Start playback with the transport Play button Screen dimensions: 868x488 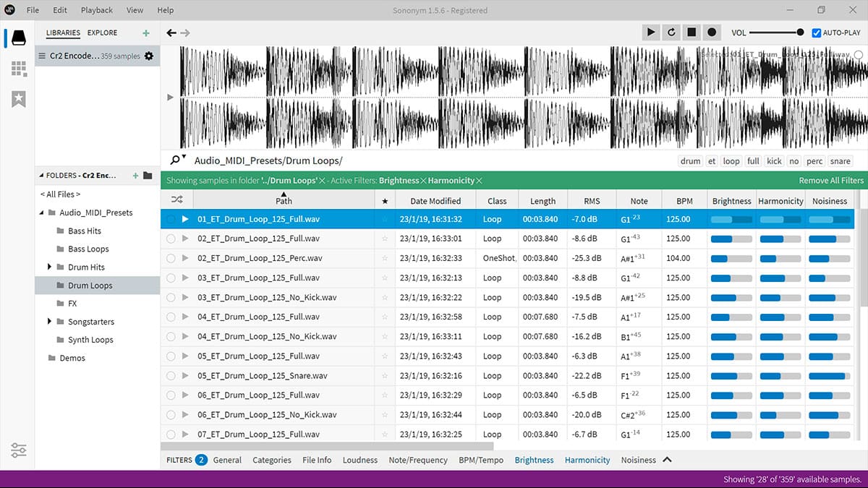pyautogui.click(x=651, y=33)
